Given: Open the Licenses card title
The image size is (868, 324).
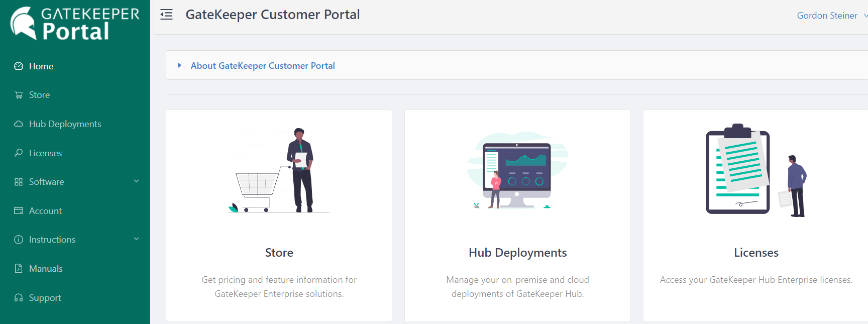Looking at the screenshot, I should coord(756,253).
